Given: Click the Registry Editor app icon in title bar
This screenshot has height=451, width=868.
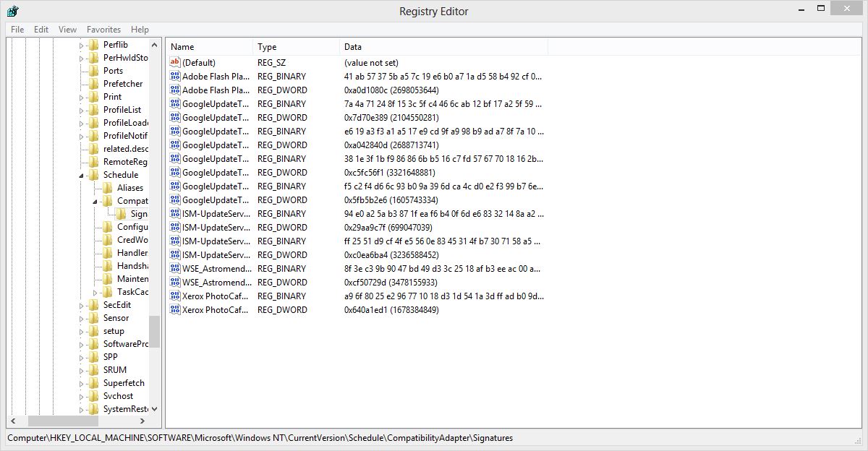Looking at the screenshot, I should coord(12,11).
